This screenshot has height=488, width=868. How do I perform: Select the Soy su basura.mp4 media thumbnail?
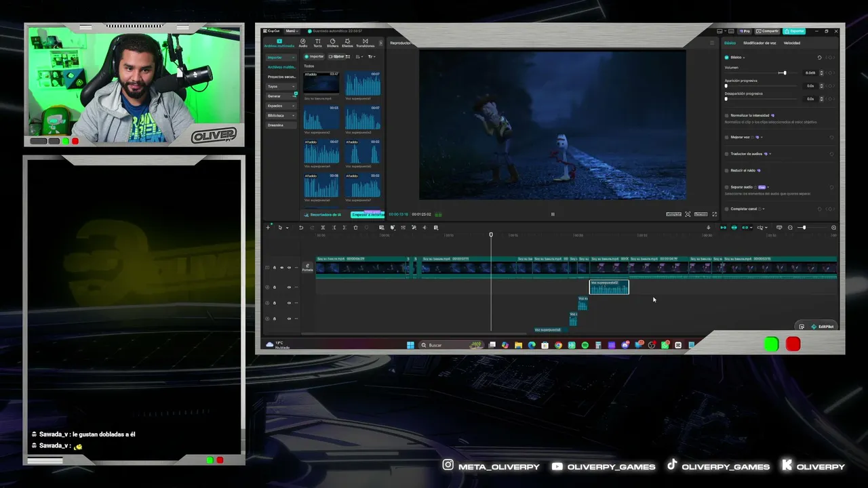tap(321, 83)
